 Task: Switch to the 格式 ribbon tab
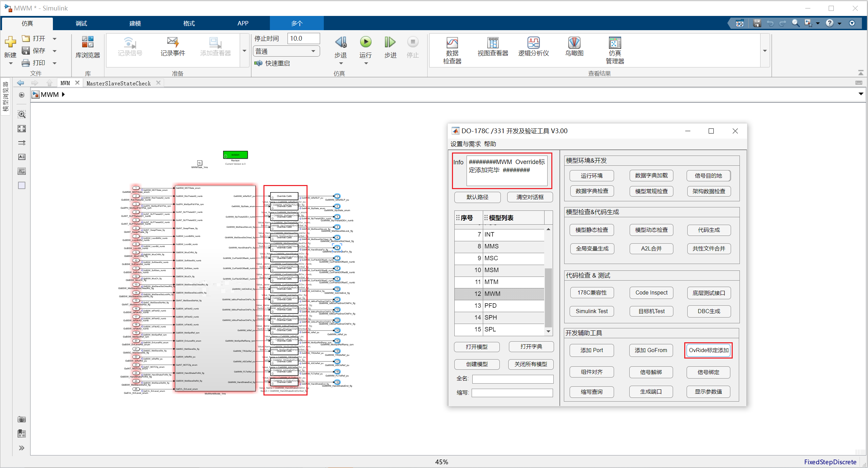[189, 23]
